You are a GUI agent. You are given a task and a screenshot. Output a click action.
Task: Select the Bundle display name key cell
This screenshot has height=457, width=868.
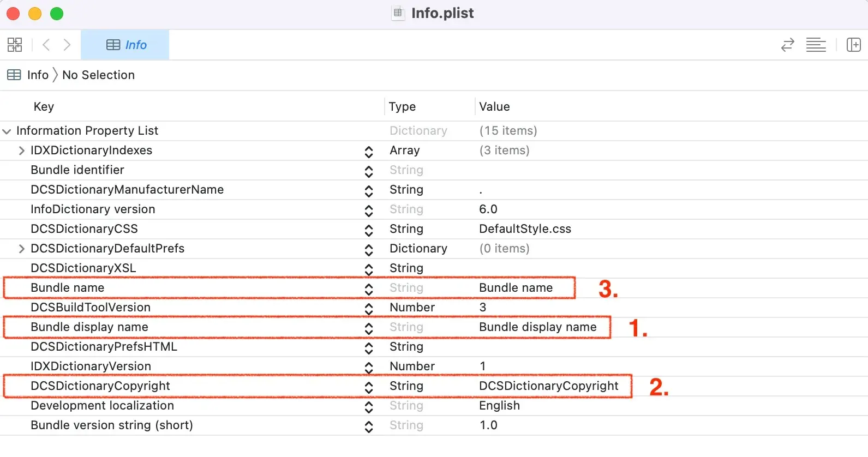coord(89,327)
